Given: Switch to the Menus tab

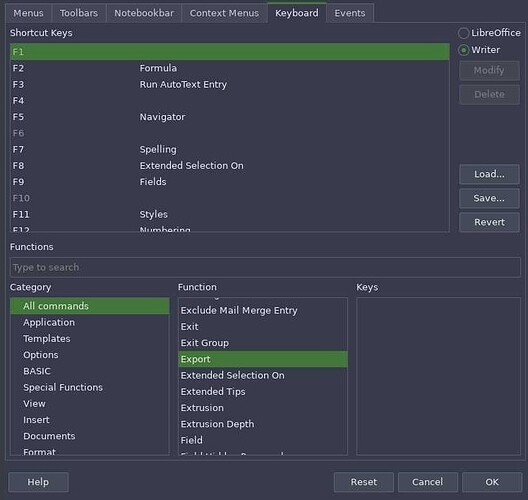Looking at the screenshot, I should 28,13.
